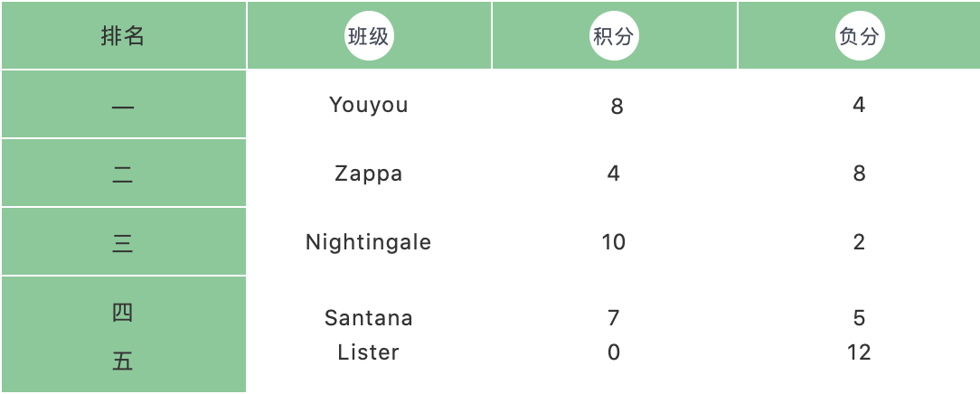The height and width of the screenshot is (394, 980).
Task: Select the 班级 circle header
Action: click(369, 37)
